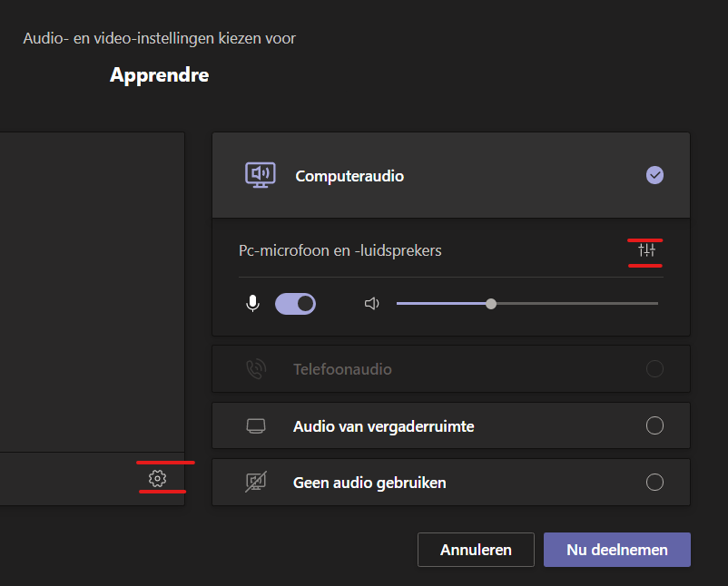Turn off the microphone toggle switch
Viewport: 728px width, 586px height.
[295, 304]
